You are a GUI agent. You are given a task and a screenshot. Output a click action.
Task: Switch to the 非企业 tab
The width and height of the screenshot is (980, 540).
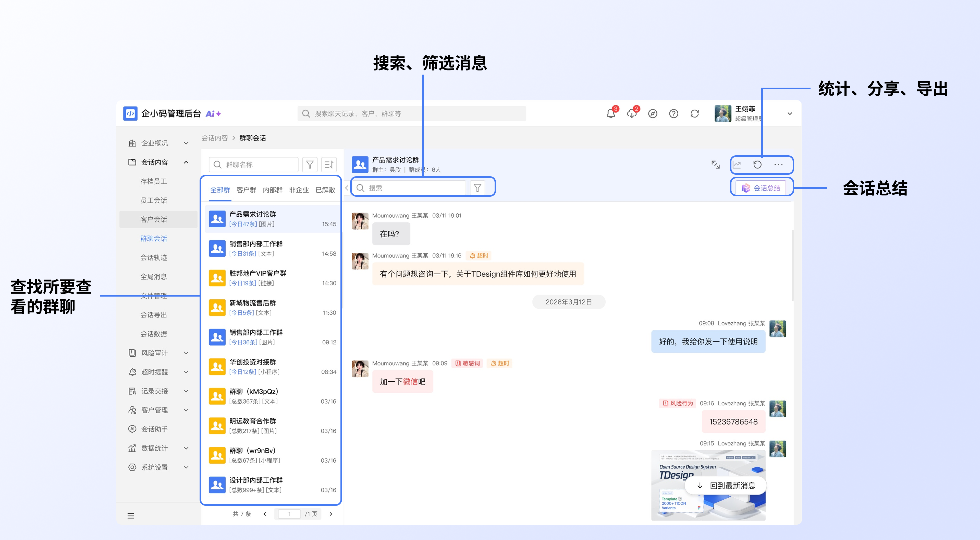click(299, 190)
